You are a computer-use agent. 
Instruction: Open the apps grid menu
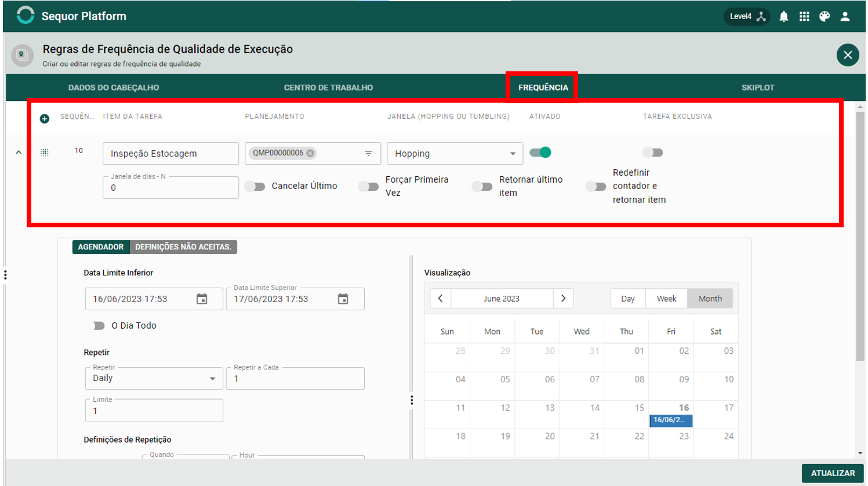click(x=804, y=16)
